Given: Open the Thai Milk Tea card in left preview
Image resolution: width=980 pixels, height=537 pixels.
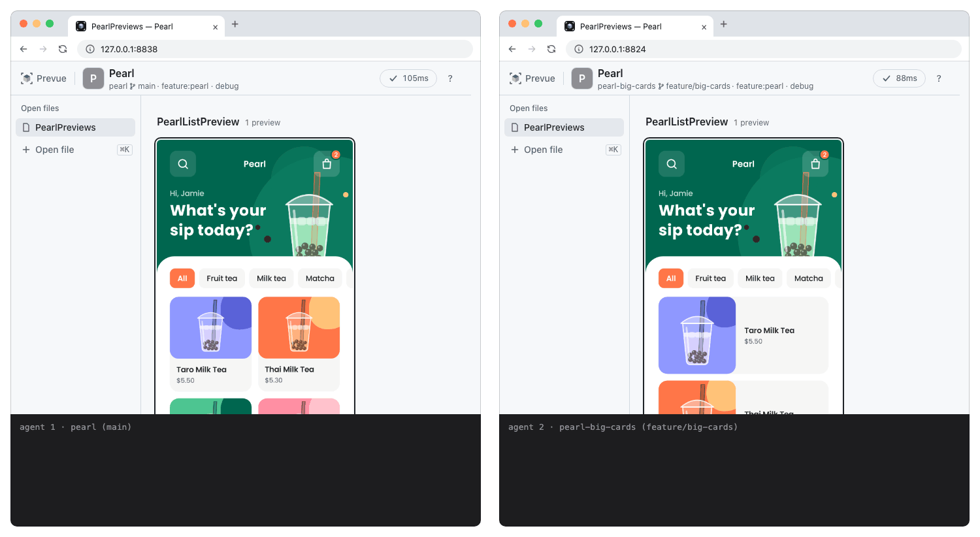Looking at the screenshot, I should click(x=299, y=344).
